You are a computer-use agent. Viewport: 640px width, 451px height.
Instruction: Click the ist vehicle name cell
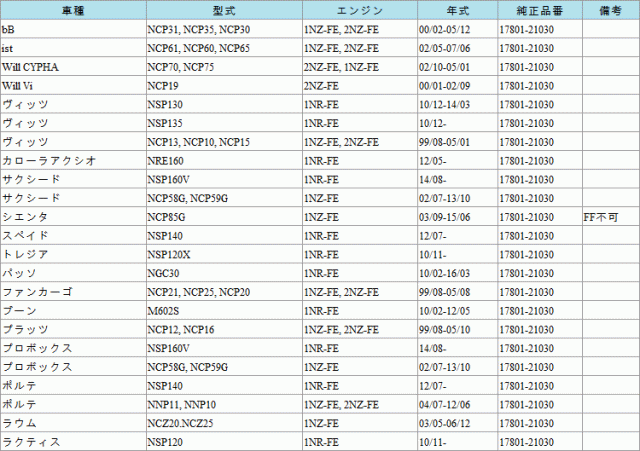coord(8,48)
